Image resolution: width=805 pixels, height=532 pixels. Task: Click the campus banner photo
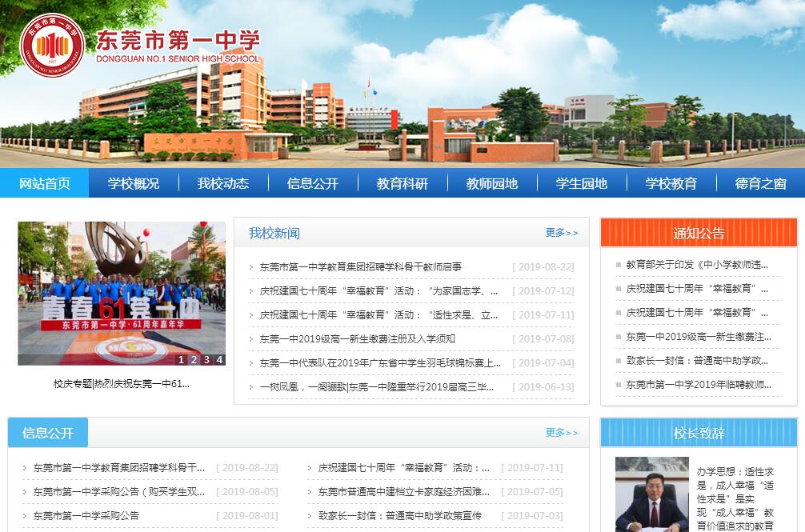tap(402, 84)
